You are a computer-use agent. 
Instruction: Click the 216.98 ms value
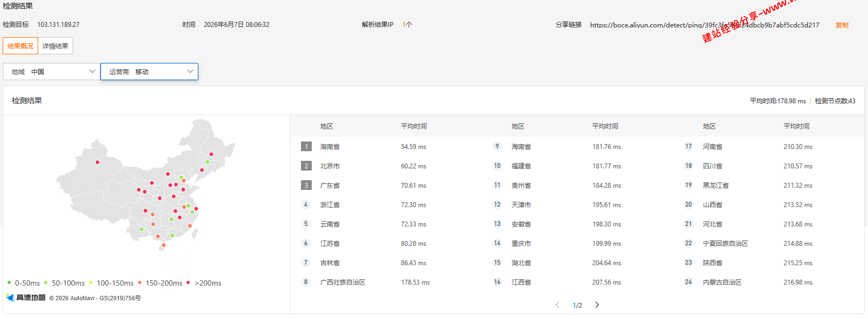798,282
